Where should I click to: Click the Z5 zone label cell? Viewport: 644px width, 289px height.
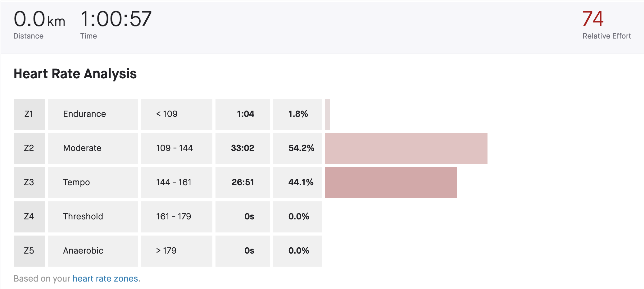pos(29,251)
